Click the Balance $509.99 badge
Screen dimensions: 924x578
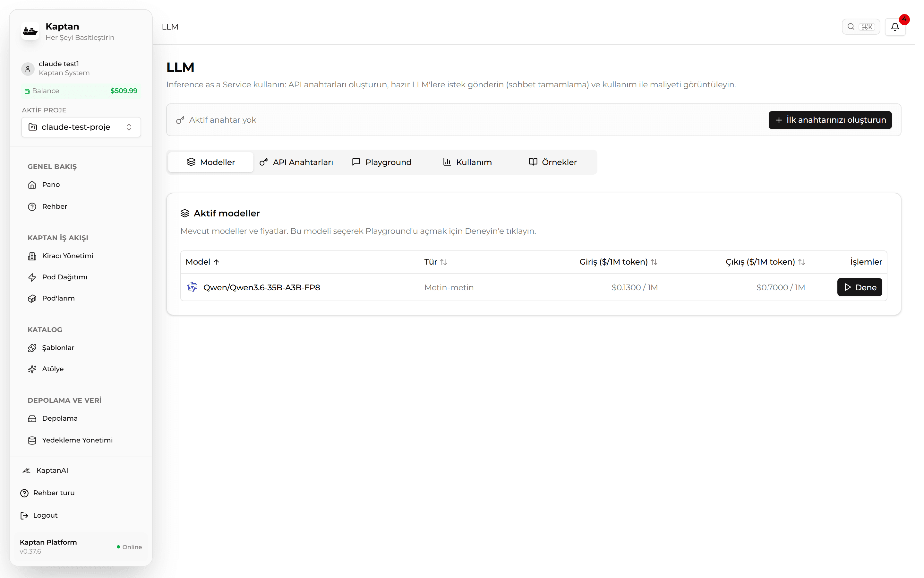pos(81,91)
